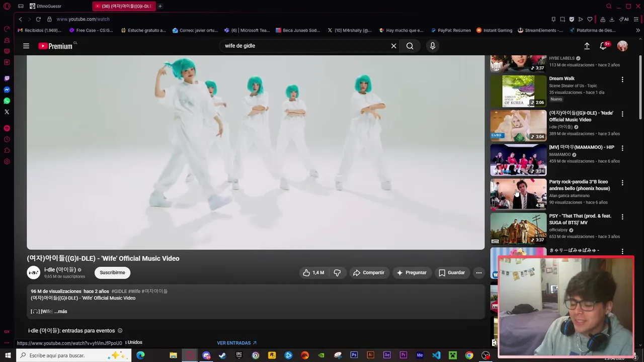Open the YouTube create/upload icon
Screen dimensions: 644x362
point(587,46)
